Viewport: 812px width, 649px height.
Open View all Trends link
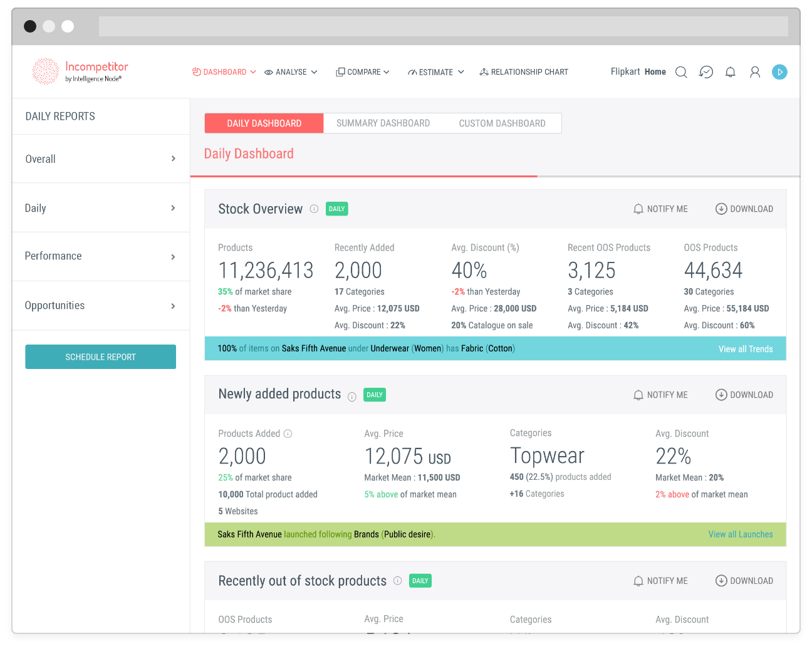coord(746,349)
